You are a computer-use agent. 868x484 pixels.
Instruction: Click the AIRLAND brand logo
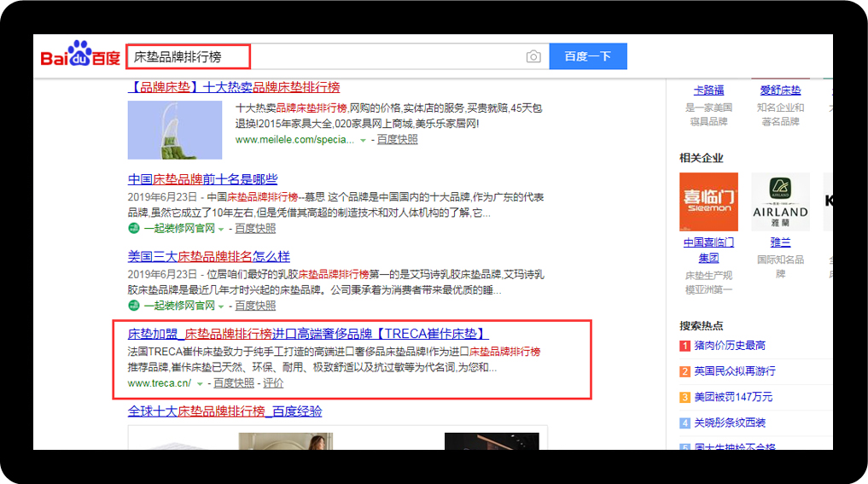(780, 201)
